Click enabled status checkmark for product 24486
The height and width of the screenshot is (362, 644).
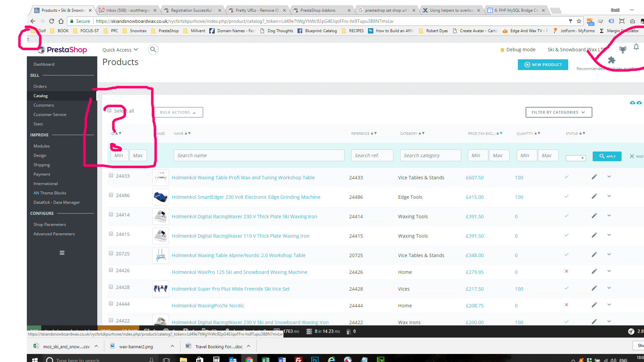tap(566, 196)
